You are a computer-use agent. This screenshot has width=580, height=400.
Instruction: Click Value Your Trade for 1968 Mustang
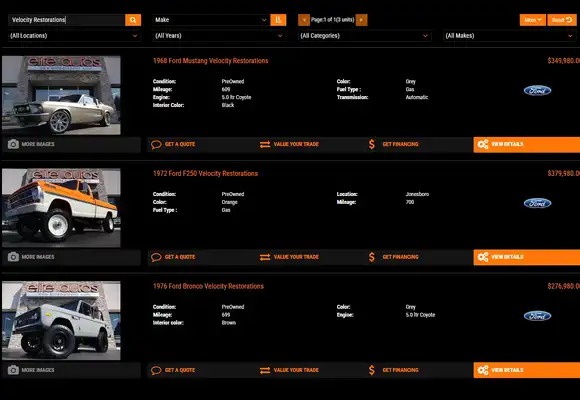tap(289, 144)
